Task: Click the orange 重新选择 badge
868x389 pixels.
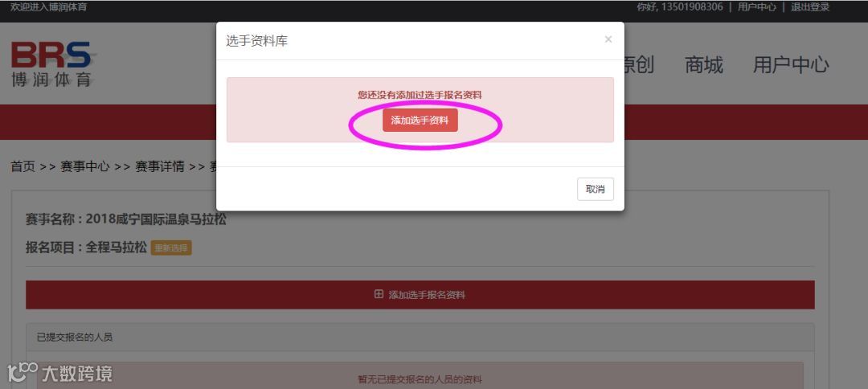Action: click(171, 248)
